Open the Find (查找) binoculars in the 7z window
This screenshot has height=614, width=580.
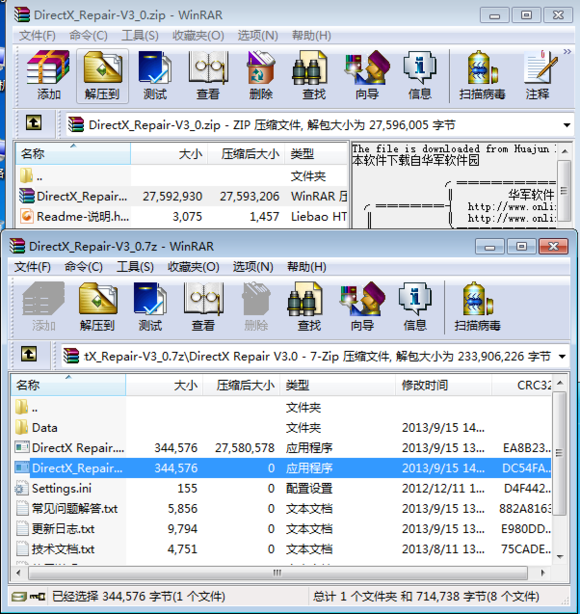(309, 307)
